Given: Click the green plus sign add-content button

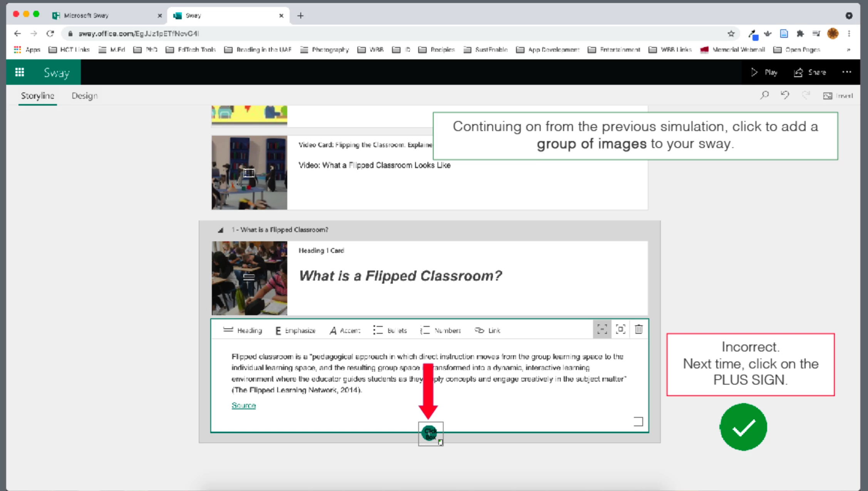Looking at the screenshot, I should (x=429, y=433).
